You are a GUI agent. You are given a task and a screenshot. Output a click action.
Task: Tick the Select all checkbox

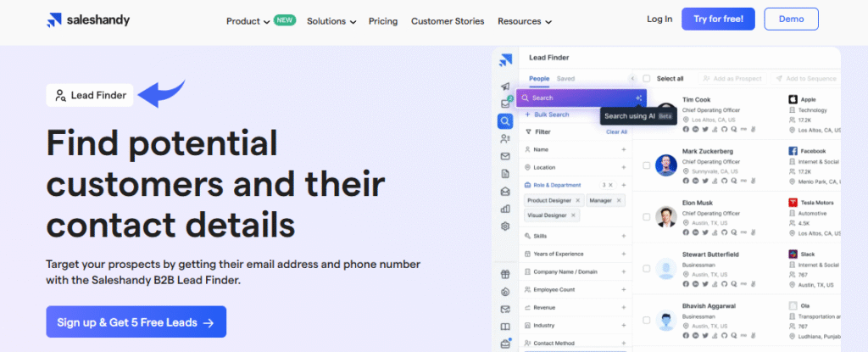pyautogui.click(x=647, y=79)
